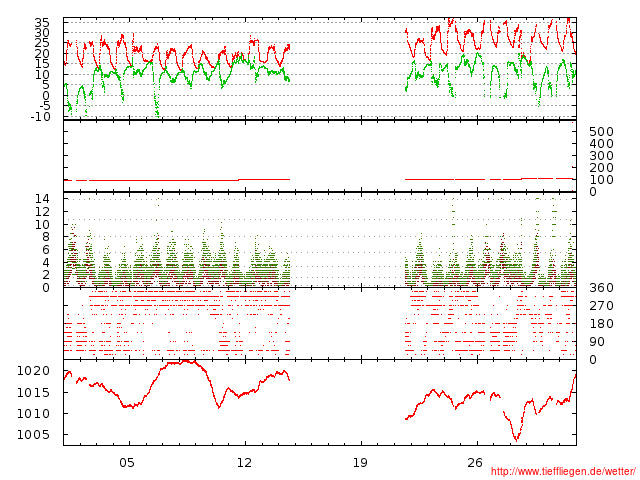Click the 12 date label on bottom axis
Viewport: 640px width, 480px height.
244,462
